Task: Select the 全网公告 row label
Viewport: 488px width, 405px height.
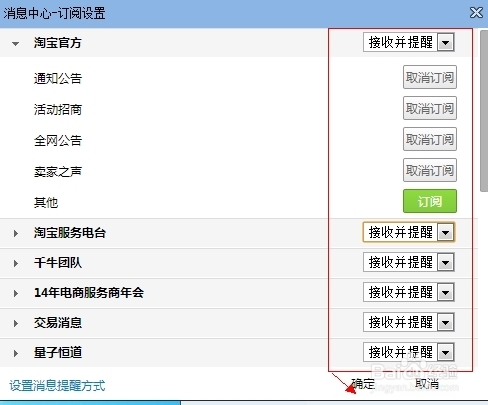Action: click(58, 140)
